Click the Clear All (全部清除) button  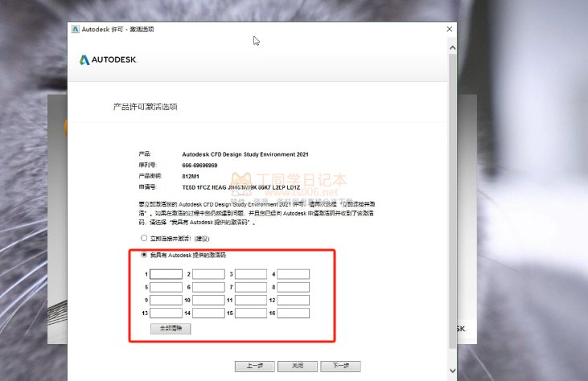(171, 329)
